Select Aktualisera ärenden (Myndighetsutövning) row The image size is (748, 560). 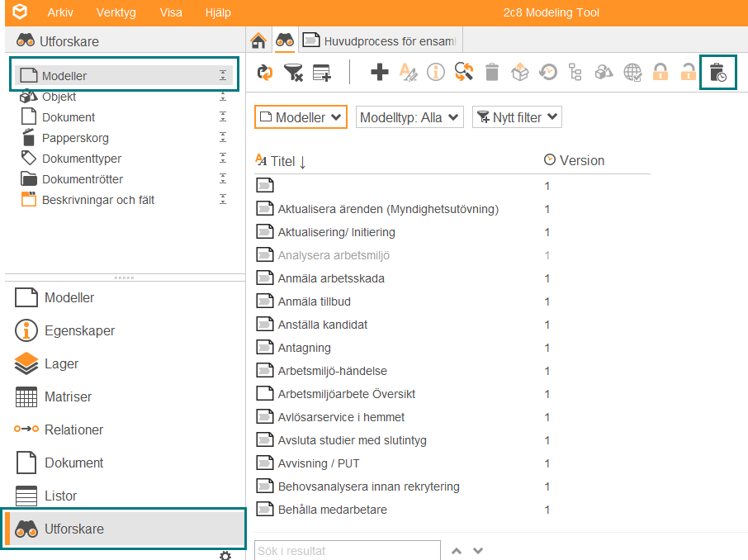click(388, 209)
